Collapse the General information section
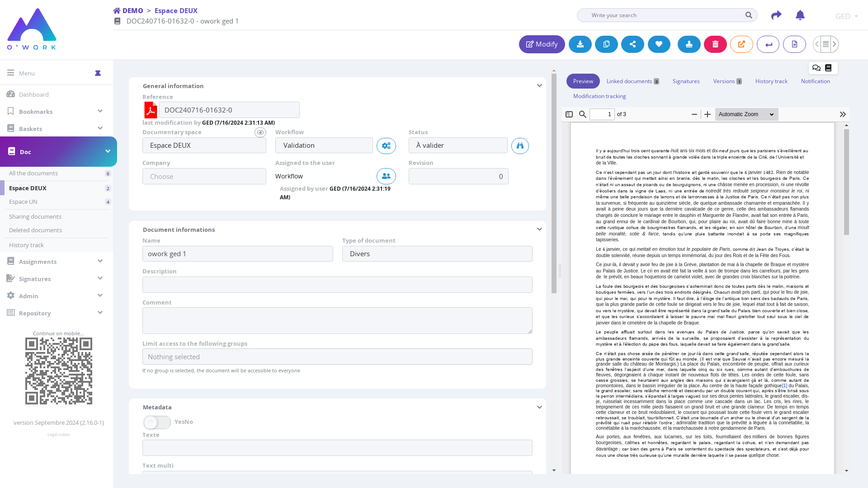The height and width of the screenshot is (488, 868). pos(539,86)
